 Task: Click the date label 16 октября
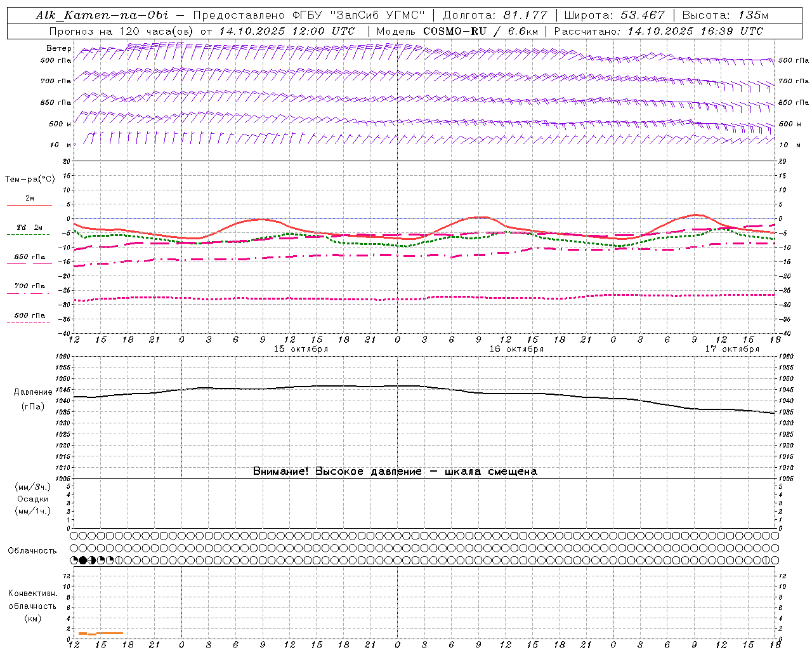pyautogui.click(x=516, y=349)
